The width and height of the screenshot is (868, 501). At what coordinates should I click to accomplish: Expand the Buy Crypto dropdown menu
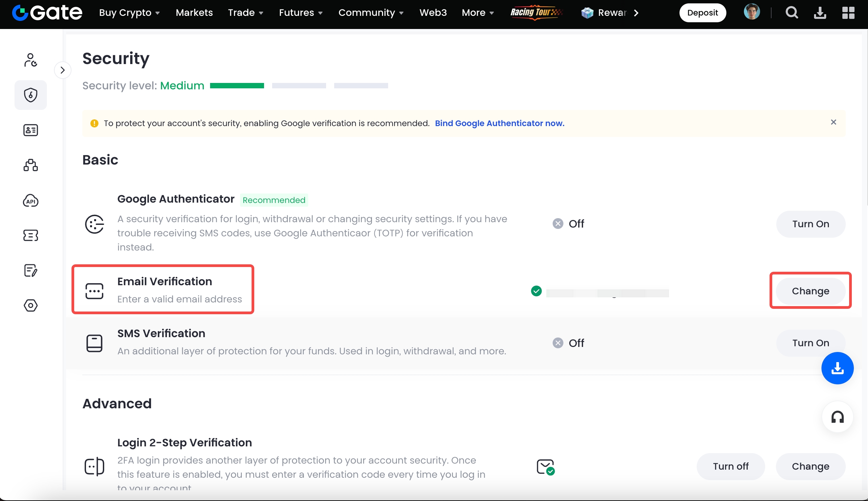[129, 13]
